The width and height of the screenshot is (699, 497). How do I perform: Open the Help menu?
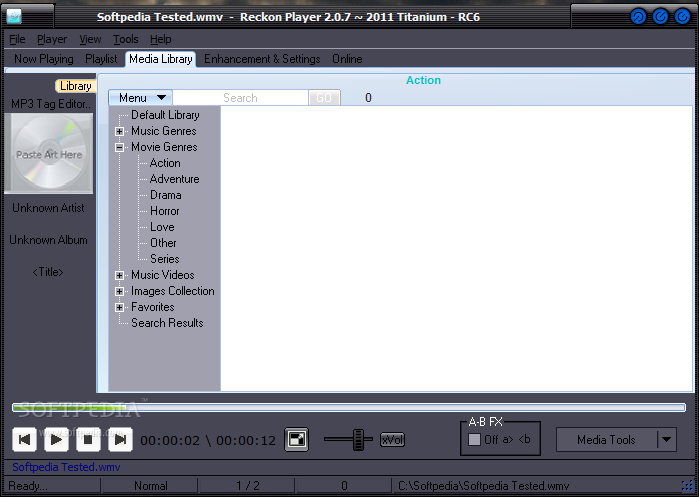tap(160, 39)
